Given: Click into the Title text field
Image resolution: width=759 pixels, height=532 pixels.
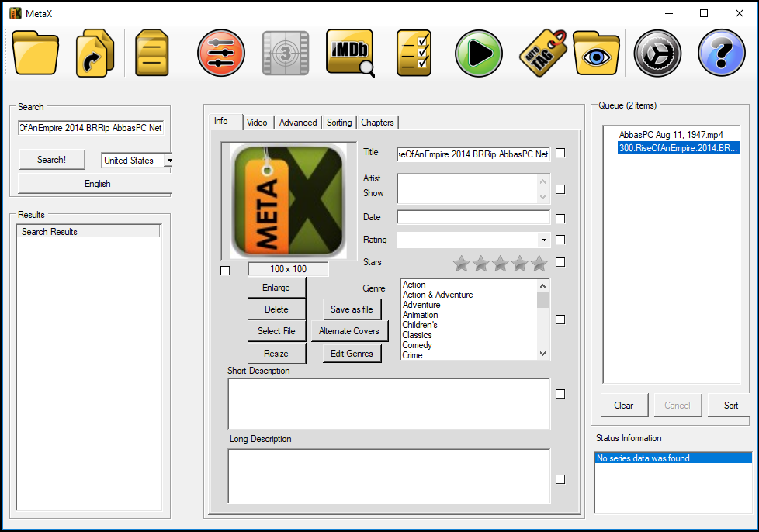Looking at the screenshot, I should pos(473,154).
